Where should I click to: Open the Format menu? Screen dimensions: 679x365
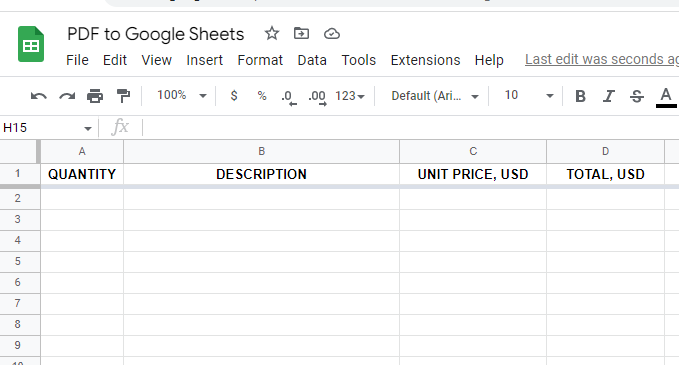point(260,60)
